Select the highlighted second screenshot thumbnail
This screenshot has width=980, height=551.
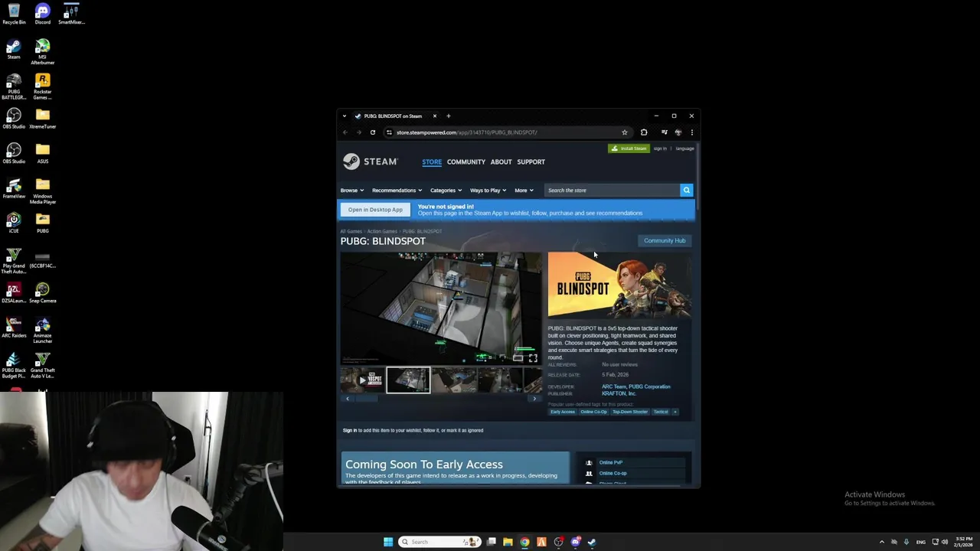tap(408, 380)
